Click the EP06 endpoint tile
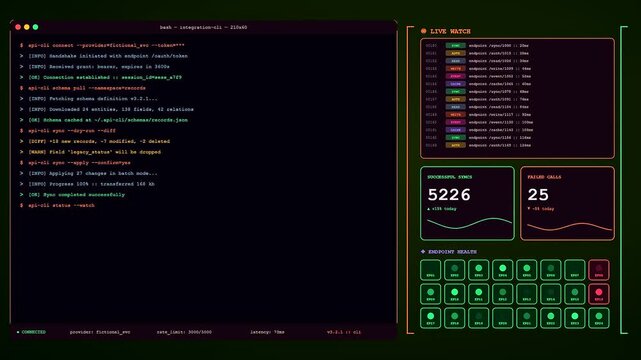 tap(551, 270)
